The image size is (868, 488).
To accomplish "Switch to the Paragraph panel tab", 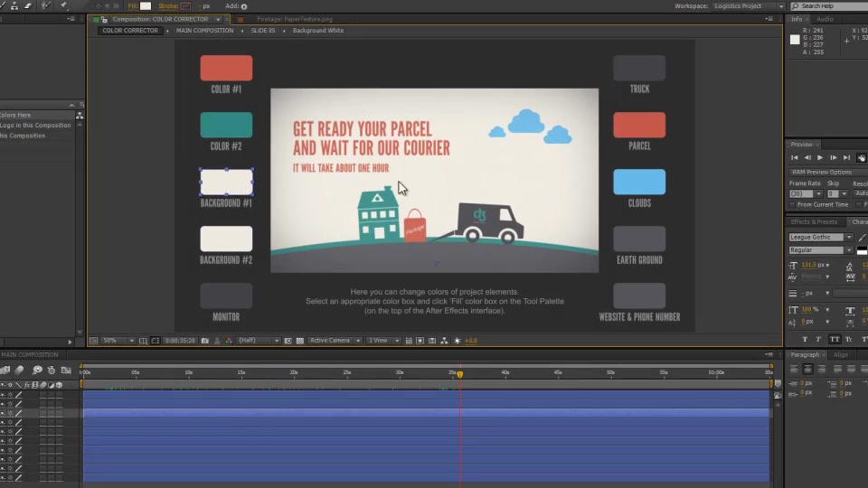I will 805,354.
